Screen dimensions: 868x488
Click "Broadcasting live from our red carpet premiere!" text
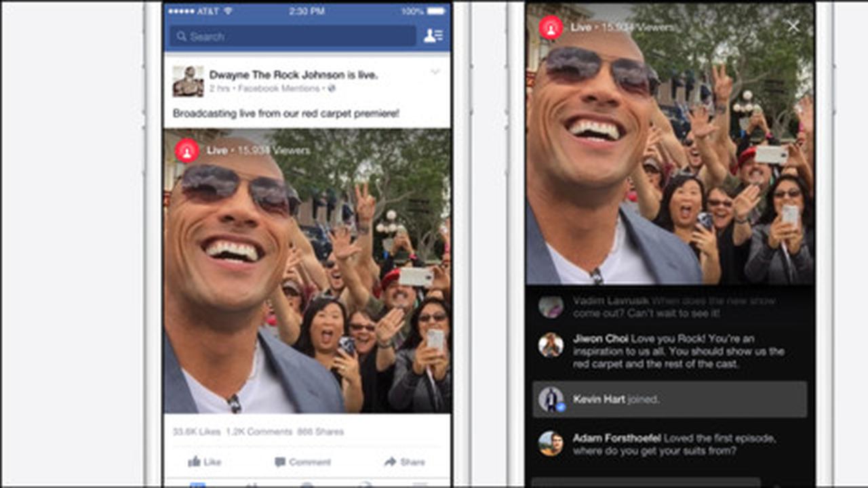point(286,114)
